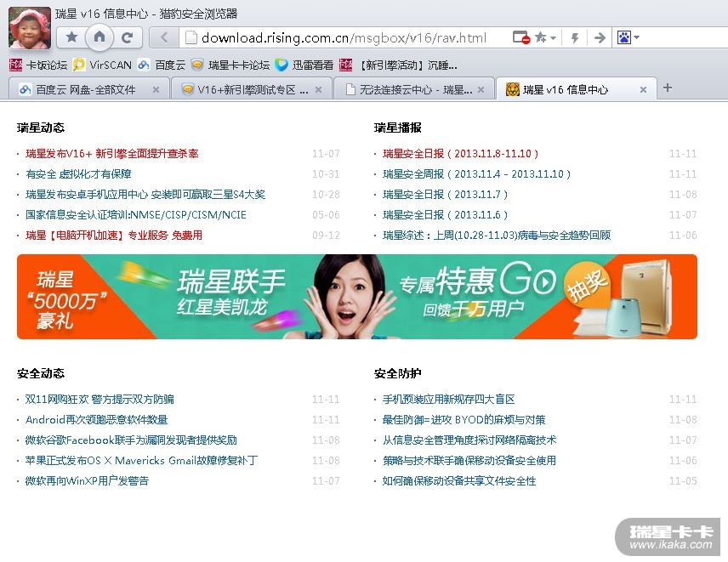Click the 安全动态 section heading

point(41,373)
